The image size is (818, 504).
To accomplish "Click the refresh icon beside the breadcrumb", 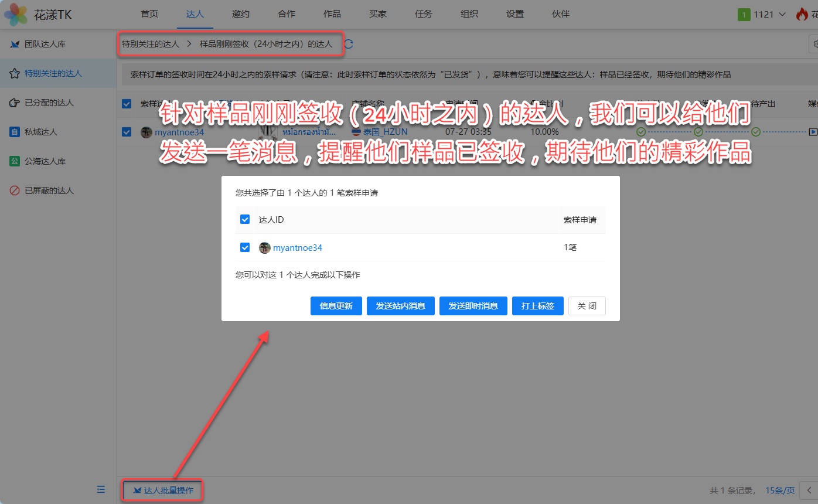I will point(349,44).
